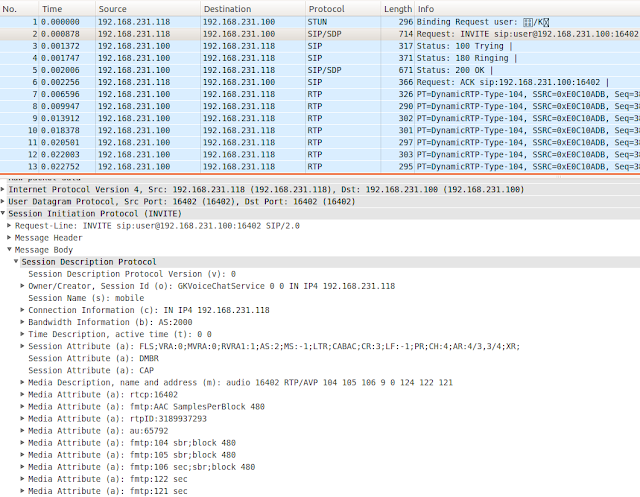640x497 pixels.
Task: Expand Time Description, active time row
Action: [x=22, y=334]
